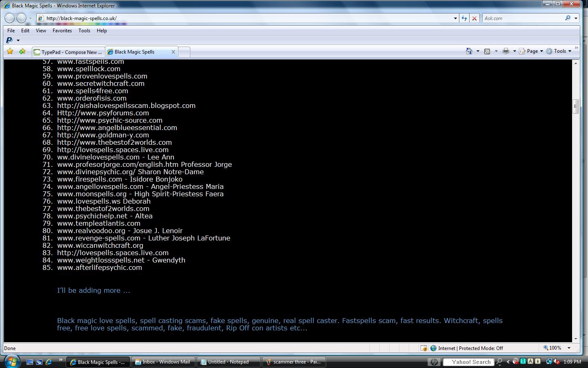Image resolution: width=588 pixels, height=368 pixels.
Task: Click the search magnifier icon
Action: tap(568, 18)
